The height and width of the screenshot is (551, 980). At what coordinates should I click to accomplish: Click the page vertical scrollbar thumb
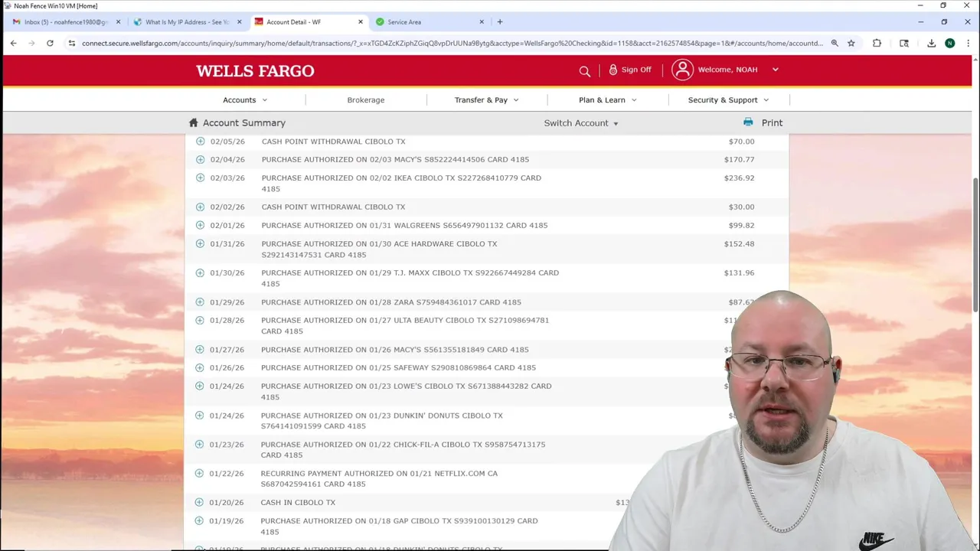tap(975, 245)
